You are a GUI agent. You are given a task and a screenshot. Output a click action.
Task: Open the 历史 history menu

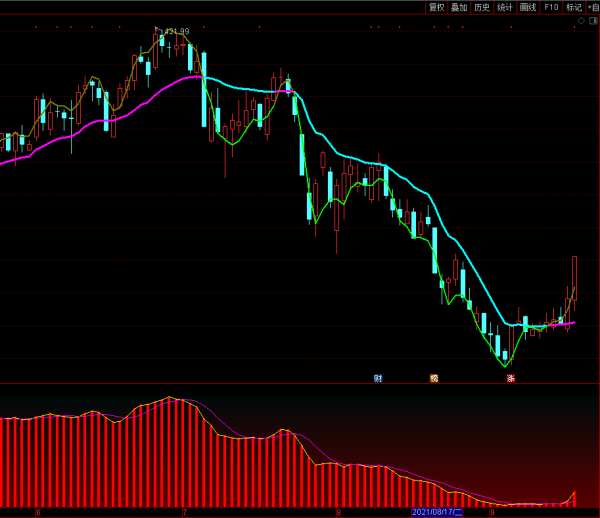click(x=482, y=7)
